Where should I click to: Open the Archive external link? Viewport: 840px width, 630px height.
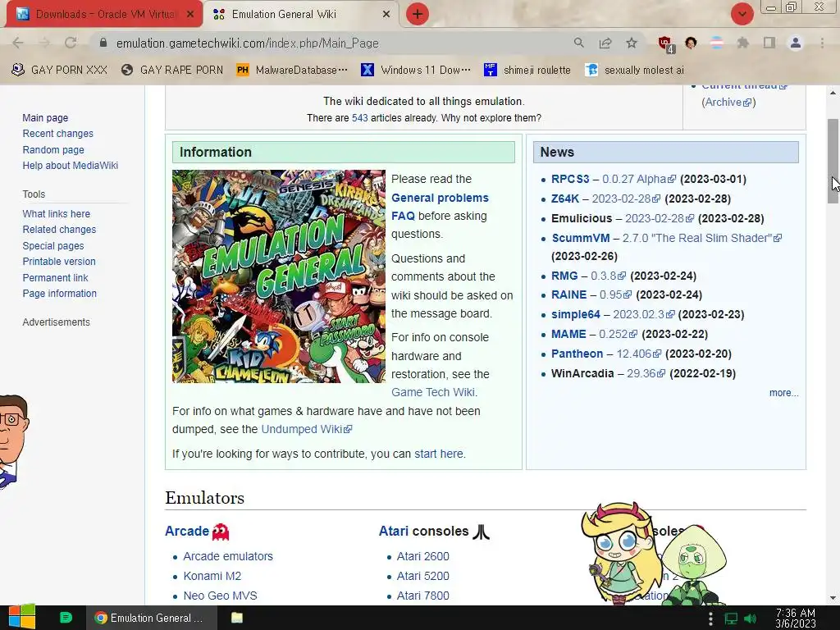pyautogui.click(x=728, y=103)
